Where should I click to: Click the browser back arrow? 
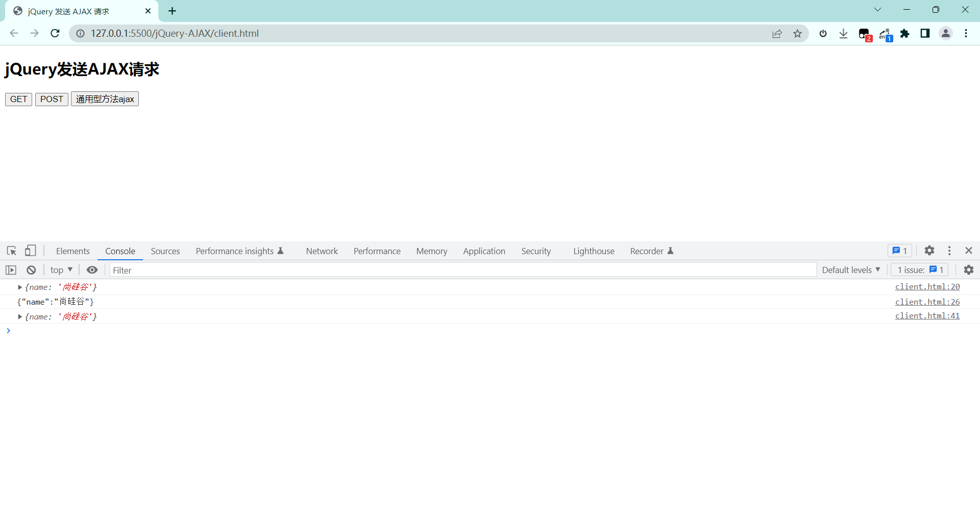click(14, 33)
